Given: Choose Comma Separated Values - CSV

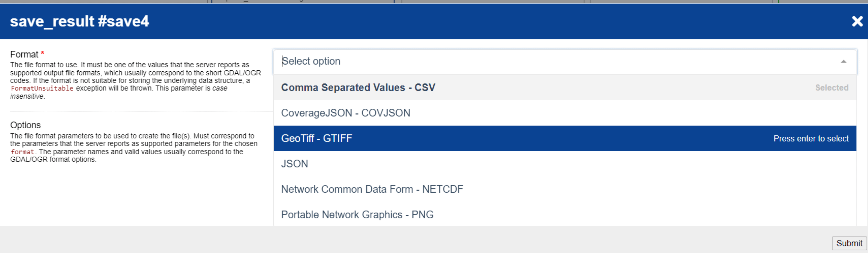Looking at the screenshot, I should click(358, 88).
